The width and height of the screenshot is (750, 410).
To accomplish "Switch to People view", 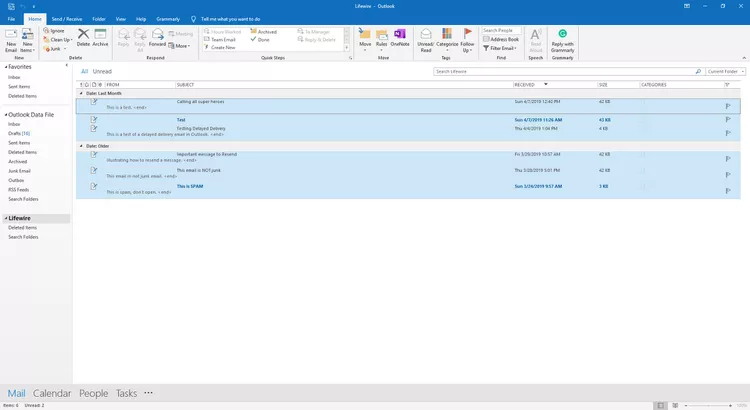I will [x=93, y=393].
